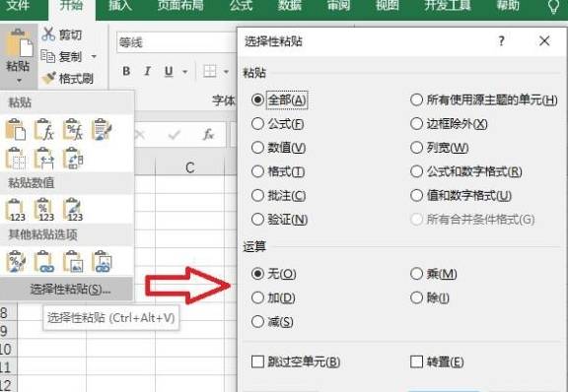
Task: Click the 等线 font name box
Action: 177,42
